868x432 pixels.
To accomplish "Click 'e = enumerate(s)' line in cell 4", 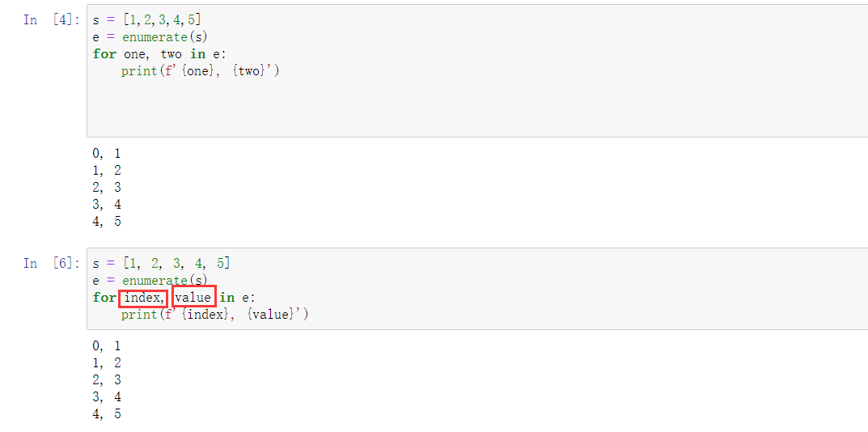I will (x=150, y=37).
